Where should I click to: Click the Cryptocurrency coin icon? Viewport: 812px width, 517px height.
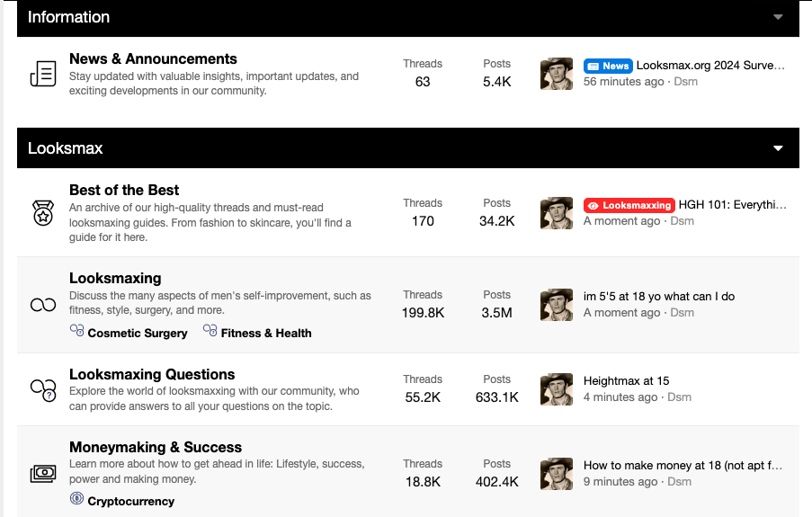point(76,499)
